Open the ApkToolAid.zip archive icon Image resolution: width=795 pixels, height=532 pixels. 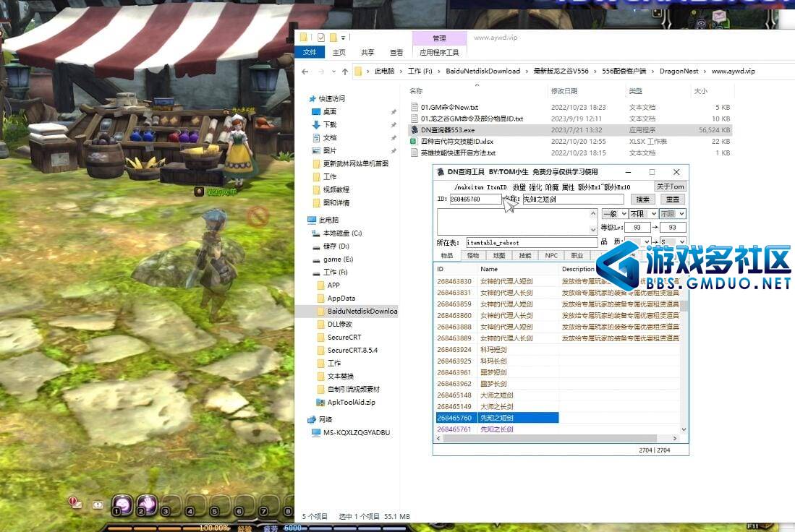pyautogui.click(x=320, y=403)
